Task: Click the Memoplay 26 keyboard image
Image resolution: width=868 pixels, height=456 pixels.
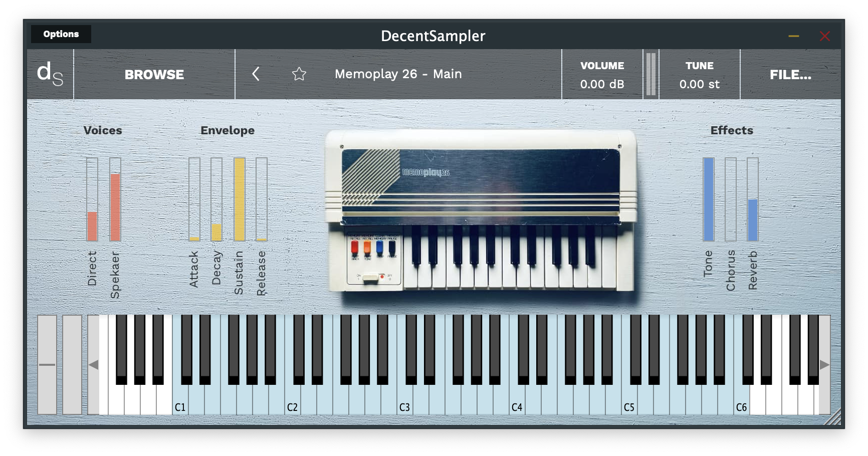Action: (x=481, y=210)
